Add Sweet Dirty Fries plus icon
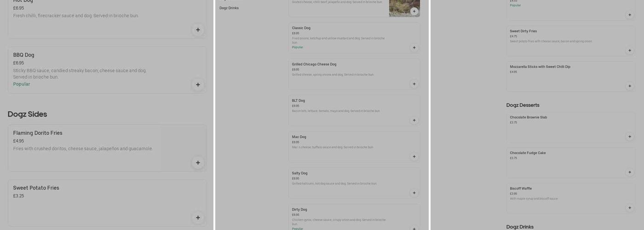This screenshot has width=644, height=230. point(629,51)
